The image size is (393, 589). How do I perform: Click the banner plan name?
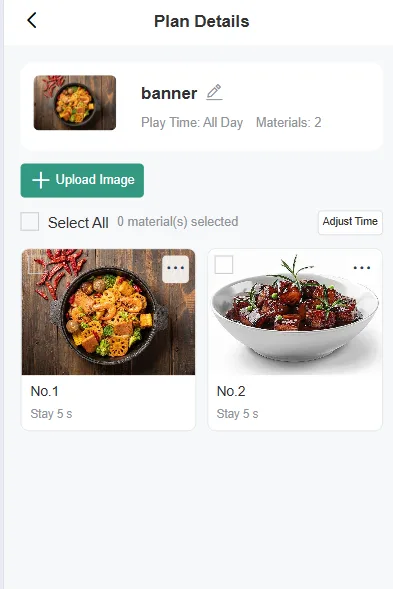[169, 93]
